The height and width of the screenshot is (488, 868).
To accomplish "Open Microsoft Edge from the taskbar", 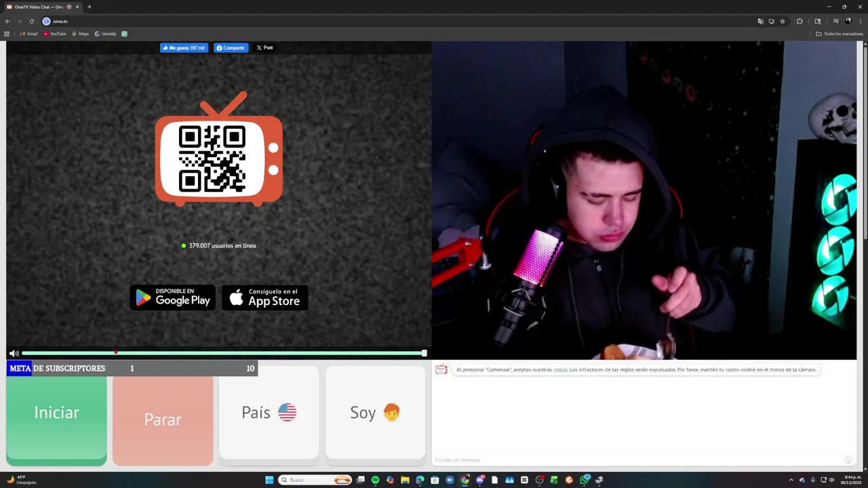I will [420, 480].
